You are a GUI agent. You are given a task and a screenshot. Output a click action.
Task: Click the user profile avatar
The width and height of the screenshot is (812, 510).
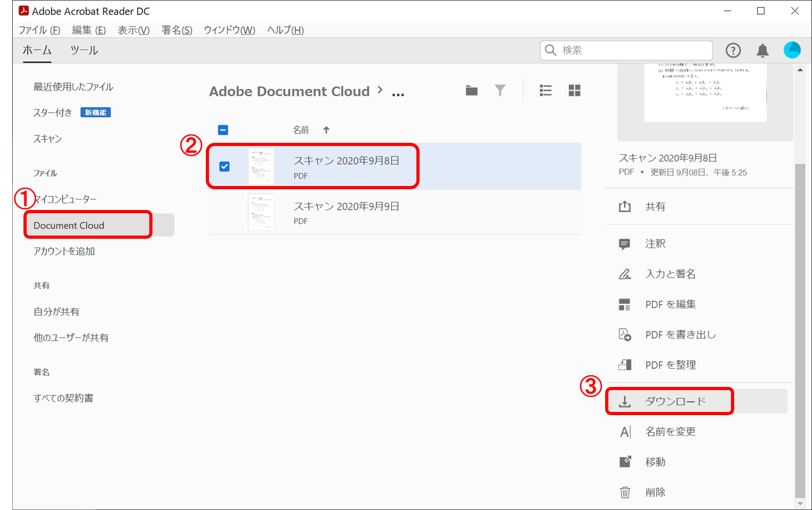click(x=792, y=50)
